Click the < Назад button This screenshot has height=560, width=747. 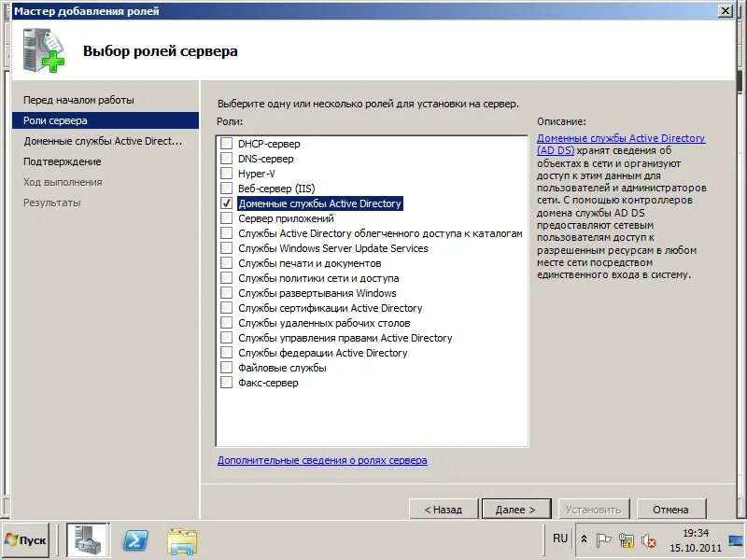tap(443, 509)
